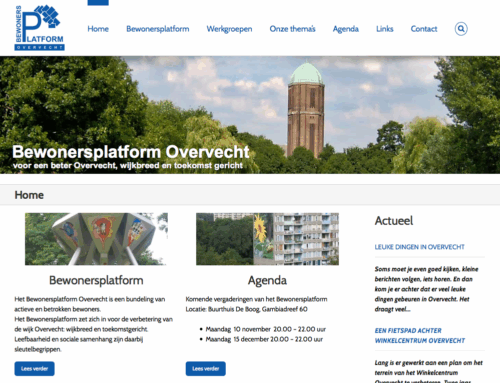Select Agenda in the top navigation

(x=346, y=29)
